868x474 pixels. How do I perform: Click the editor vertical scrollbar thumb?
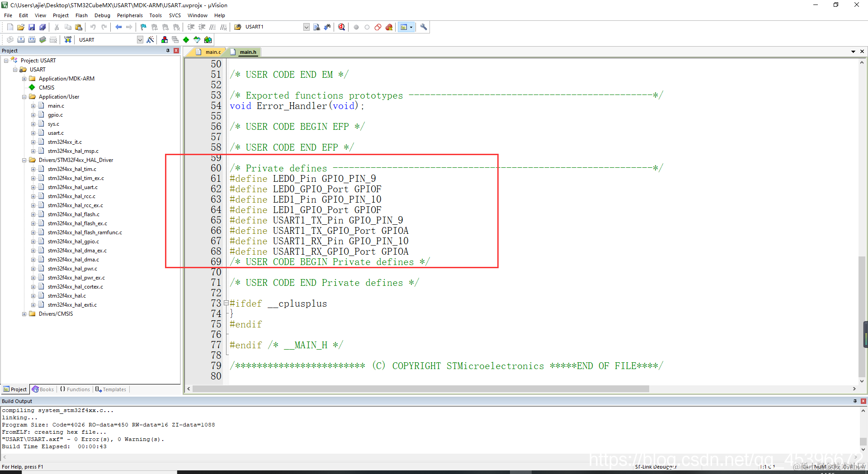862,316
